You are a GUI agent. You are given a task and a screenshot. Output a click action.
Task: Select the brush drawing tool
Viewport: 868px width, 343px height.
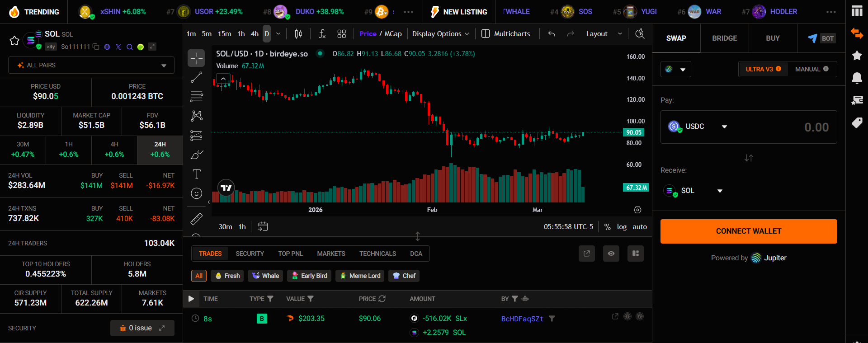[196, 155]
